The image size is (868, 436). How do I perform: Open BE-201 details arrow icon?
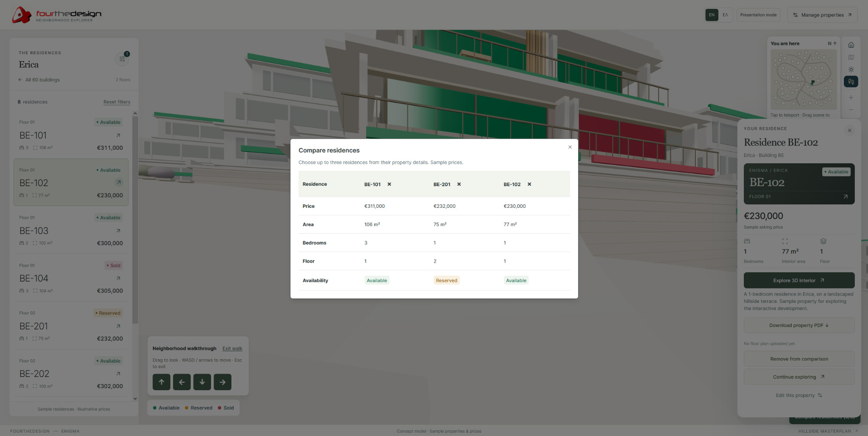pos(118,326)
